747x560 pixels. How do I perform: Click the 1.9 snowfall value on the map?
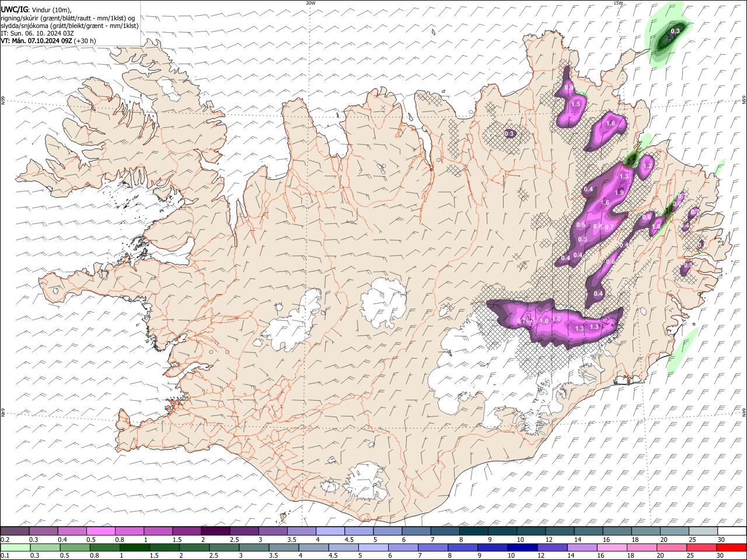pyautogui.click(x=620, y=192)
